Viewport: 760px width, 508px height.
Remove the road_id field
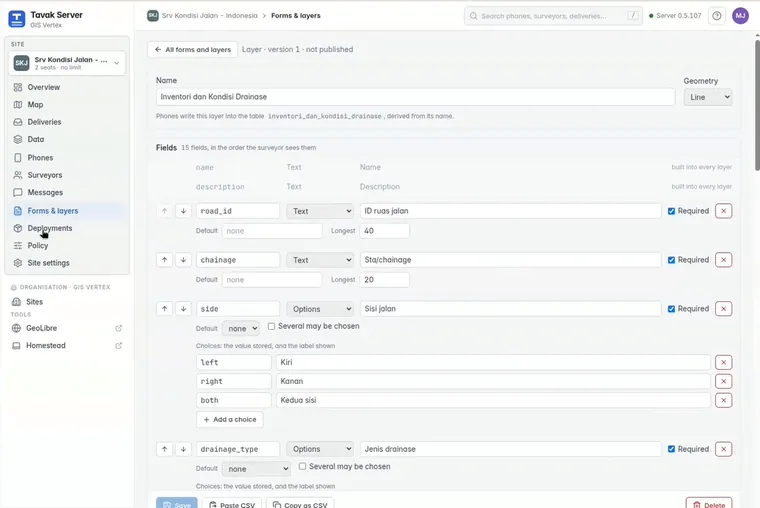[724, 211]
